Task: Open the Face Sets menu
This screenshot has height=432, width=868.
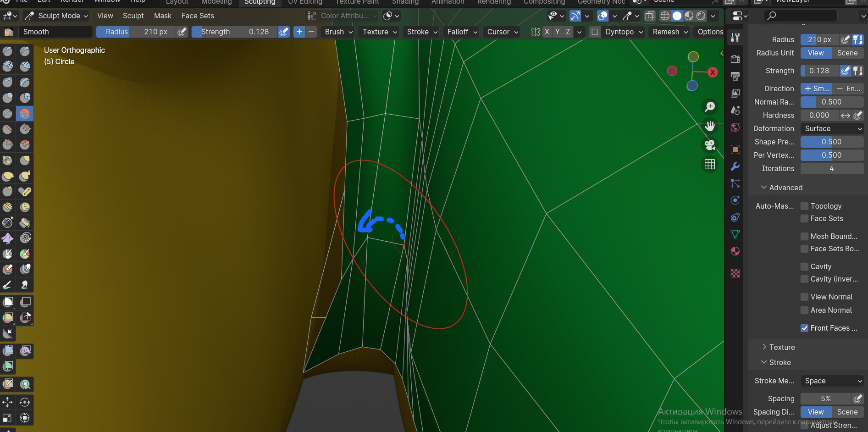Action: pyautogui.click(x=198, y=16)
